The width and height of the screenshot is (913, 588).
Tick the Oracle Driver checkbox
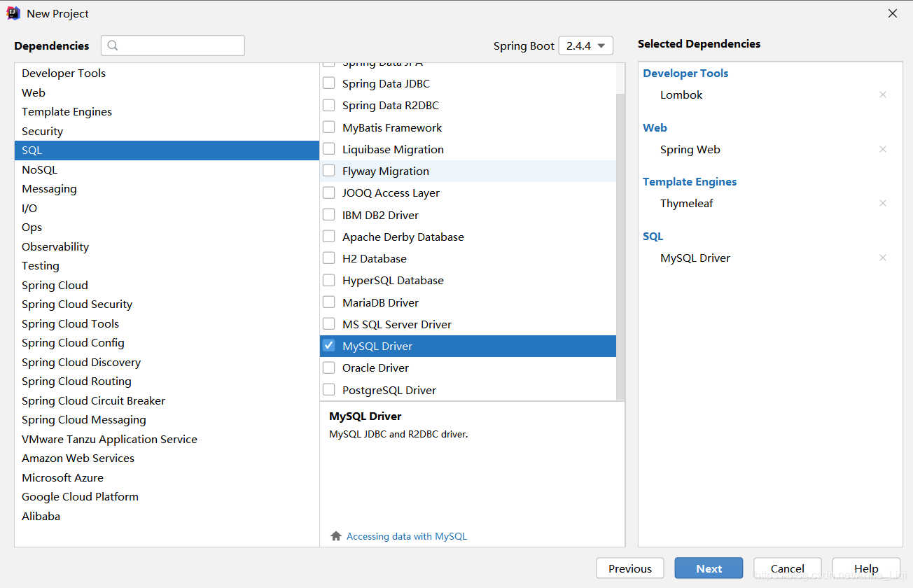tap(328, 367)
